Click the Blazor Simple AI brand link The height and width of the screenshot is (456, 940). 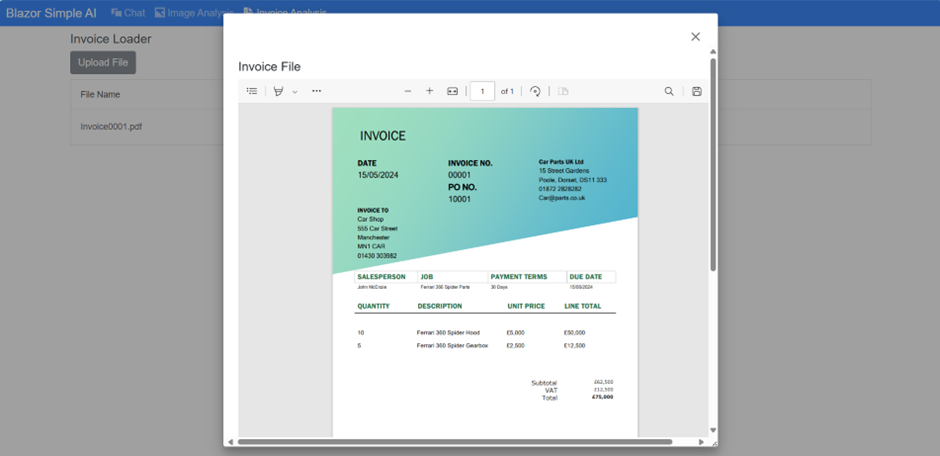click(50, 13)
